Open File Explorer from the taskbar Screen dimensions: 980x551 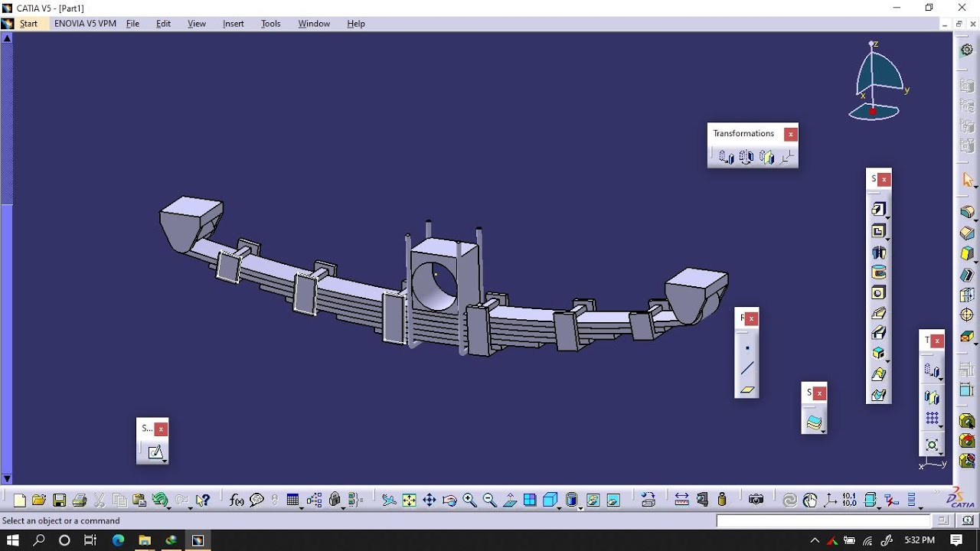(144, 540)
